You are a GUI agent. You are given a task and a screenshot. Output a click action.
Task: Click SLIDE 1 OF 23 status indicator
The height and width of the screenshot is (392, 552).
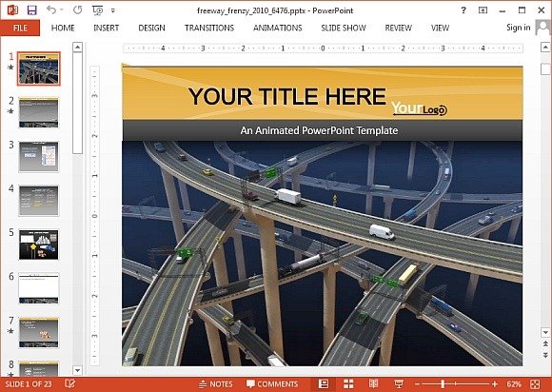(x=29, y=383)
